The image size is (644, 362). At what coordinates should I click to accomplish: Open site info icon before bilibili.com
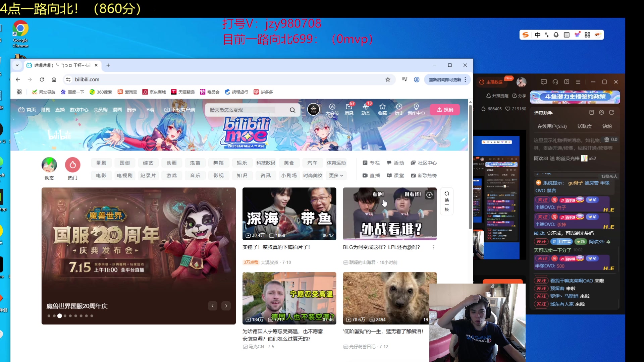pyautogui.click(x=68, y=79)
